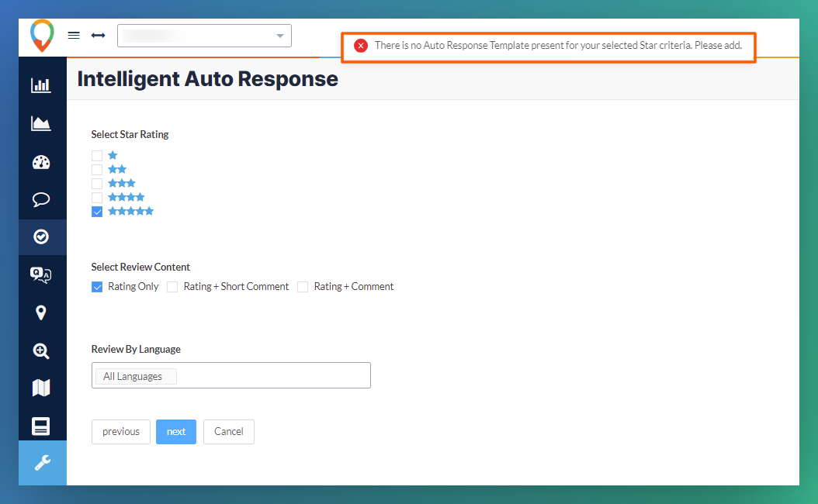Click the double-arrow sidebar toggle icon
The width and height of the screenshot is (818, 504).
[98, 36]
